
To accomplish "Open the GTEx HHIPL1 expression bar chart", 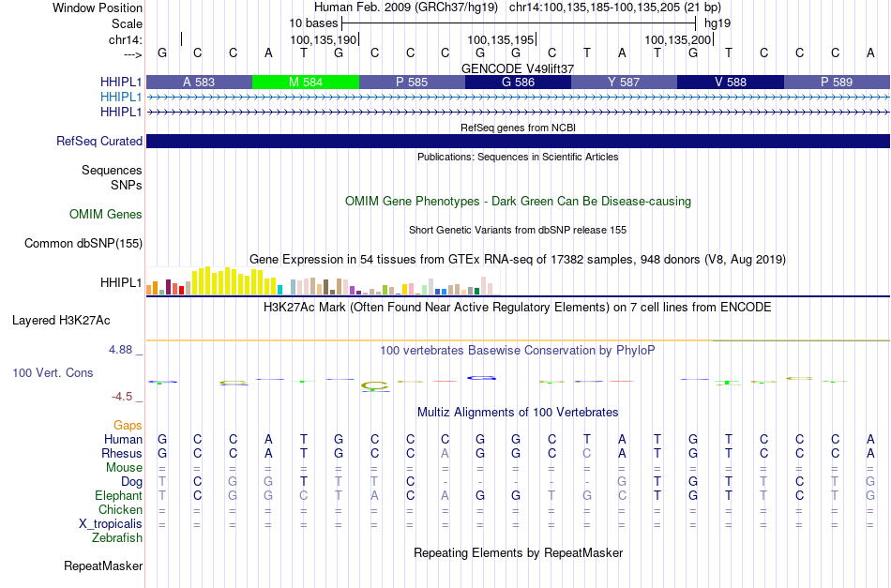I will [324, 280].
